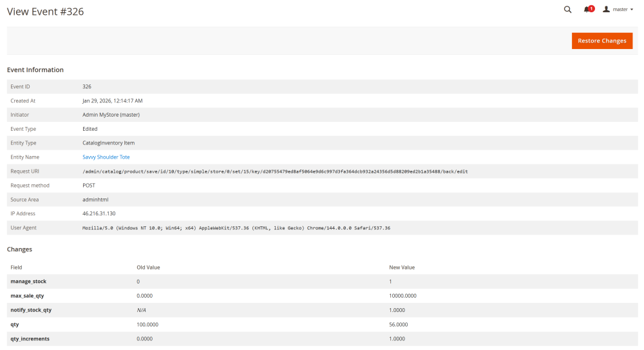
Task: Select the Request URI path text
Action: click(x=275, y=171)
